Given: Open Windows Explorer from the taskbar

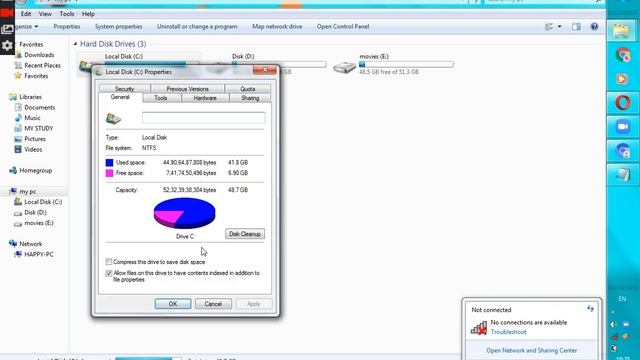Looking at the screenshot, I should tap(621, 31).
